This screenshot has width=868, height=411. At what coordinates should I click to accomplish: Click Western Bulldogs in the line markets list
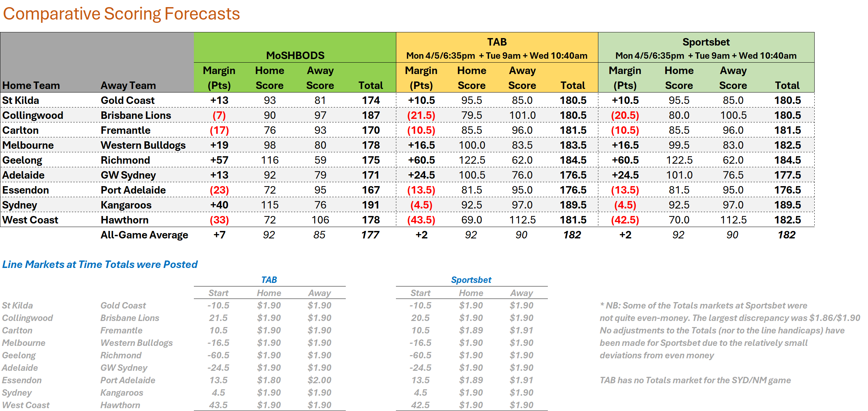[x=136, y=343]
